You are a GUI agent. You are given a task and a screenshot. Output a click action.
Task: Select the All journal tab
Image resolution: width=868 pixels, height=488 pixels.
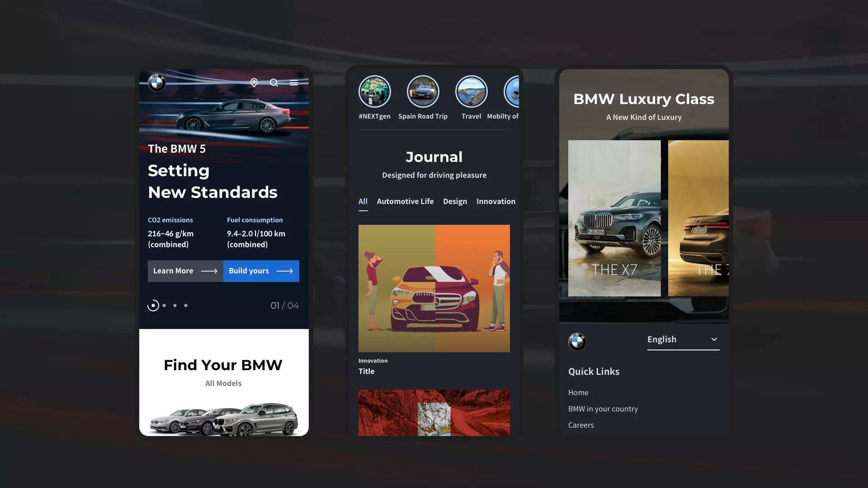(363, 202)
